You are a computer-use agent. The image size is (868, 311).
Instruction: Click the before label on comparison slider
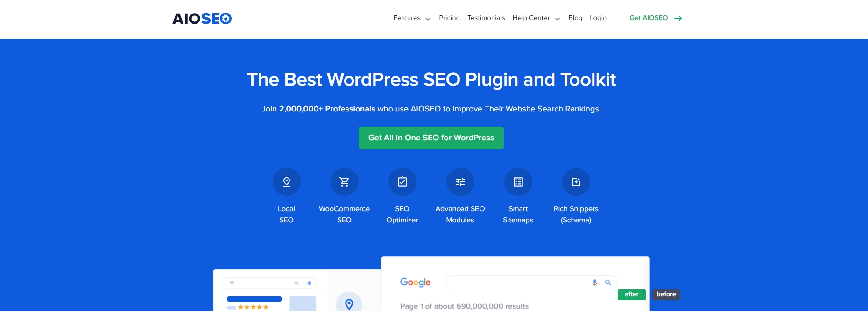pos(666,294)
